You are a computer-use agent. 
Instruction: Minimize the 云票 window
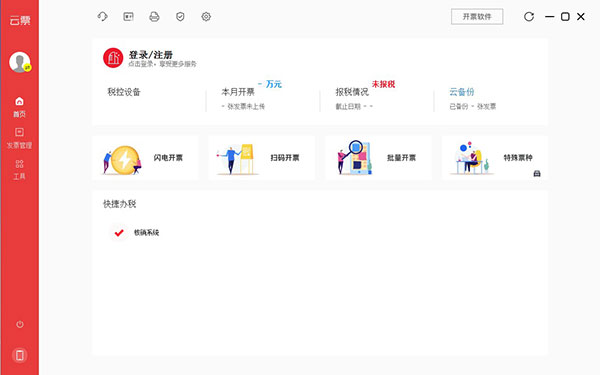[x=549, y=16]
